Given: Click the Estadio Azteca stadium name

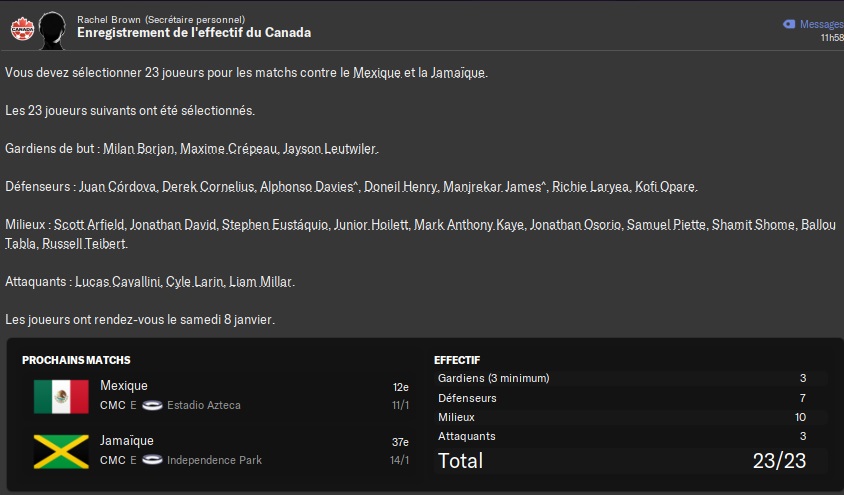Looking at the screenshot, I should pos(204,405).
